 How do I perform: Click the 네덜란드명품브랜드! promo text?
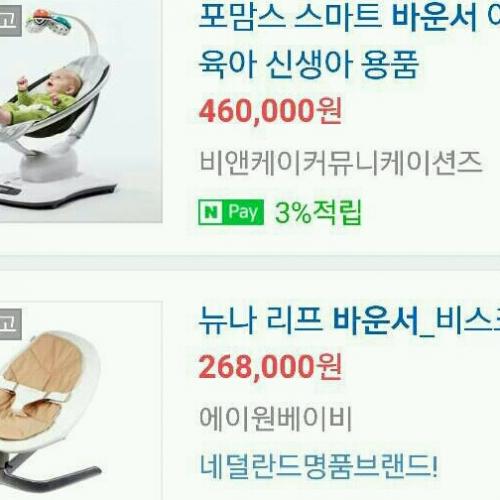click(318, 466)
